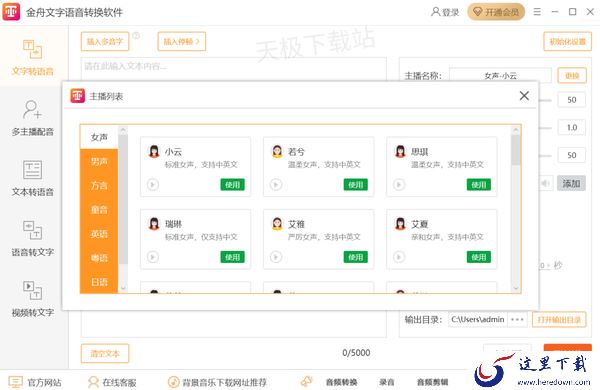This screenshot has height=390, width=600.
Task: Click the output directory path field
Action: (x=478, y=320)
